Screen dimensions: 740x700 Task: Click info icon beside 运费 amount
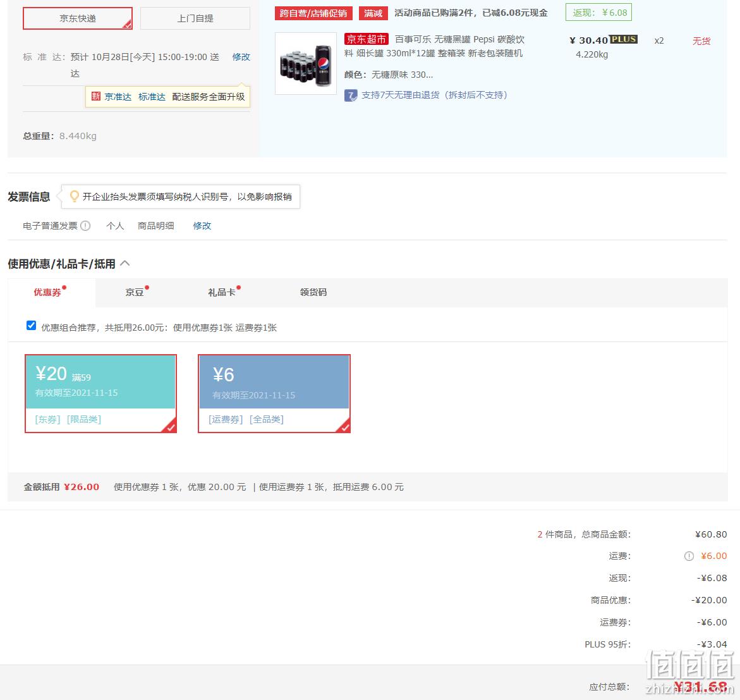point(689,556)
